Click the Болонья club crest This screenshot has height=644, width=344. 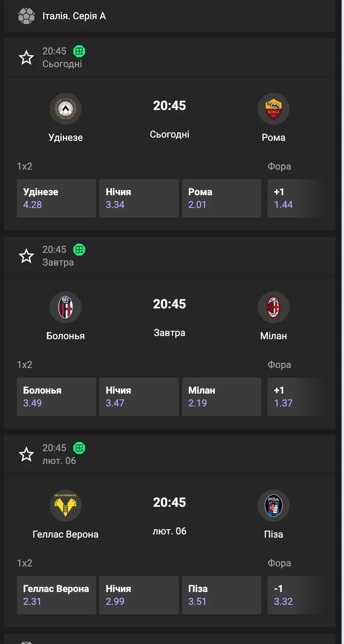pyautogui.click(x=66, y=307)
